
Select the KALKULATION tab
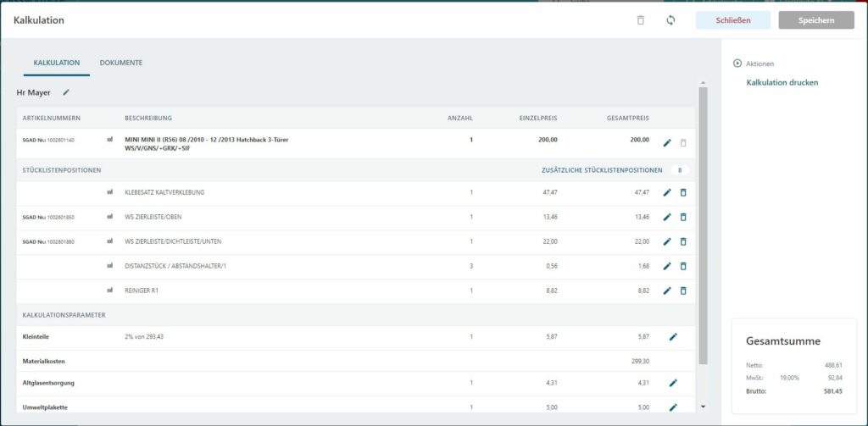[57, 64]
